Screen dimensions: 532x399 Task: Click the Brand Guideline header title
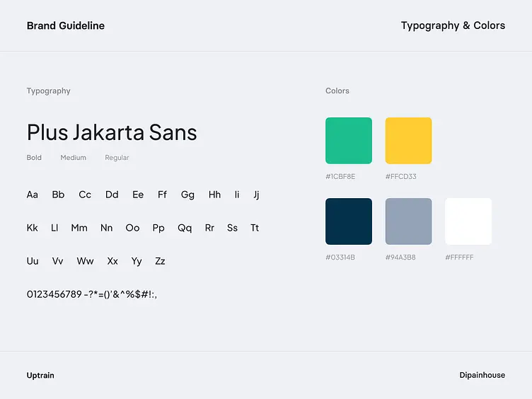pyautogui.click(x=66, y=25)
